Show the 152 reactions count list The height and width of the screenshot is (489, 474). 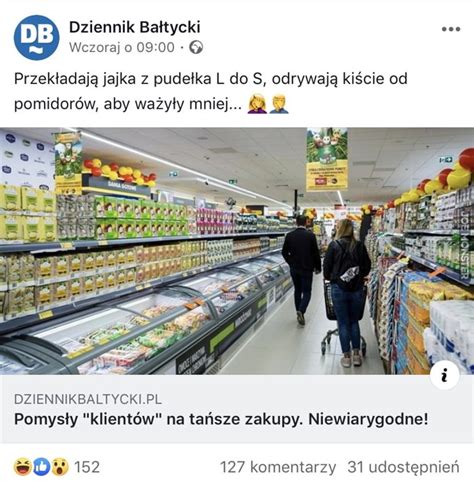87,467
